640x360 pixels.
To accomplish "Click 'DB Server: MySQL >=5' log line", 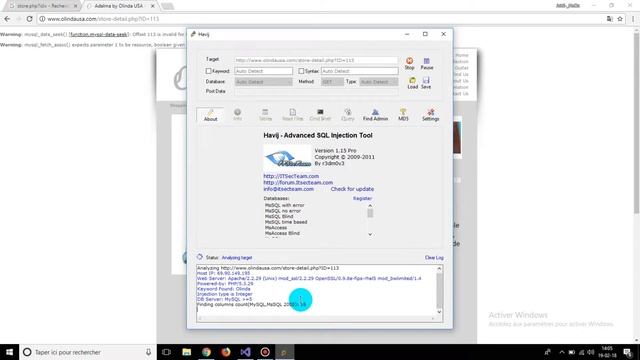I will (224, 299).
